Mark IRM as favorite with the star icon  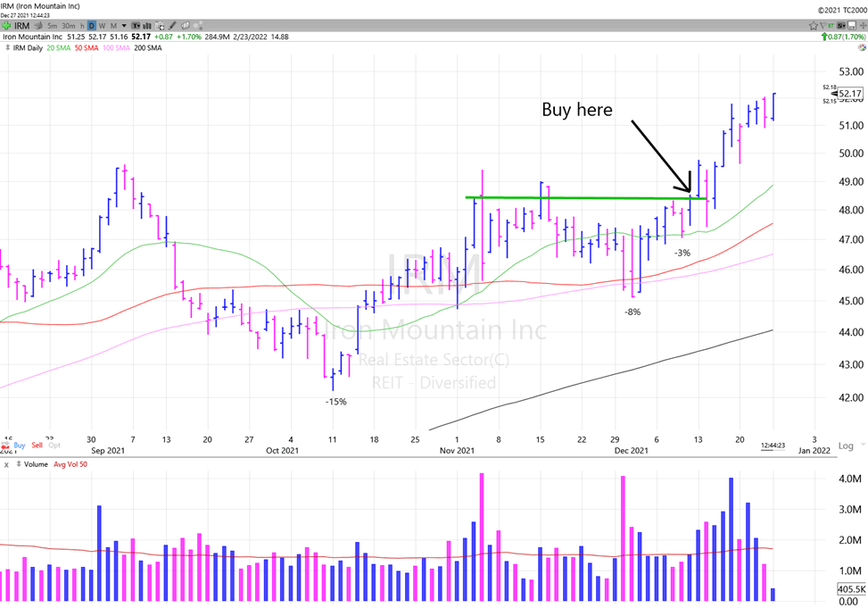click(814, 25)
